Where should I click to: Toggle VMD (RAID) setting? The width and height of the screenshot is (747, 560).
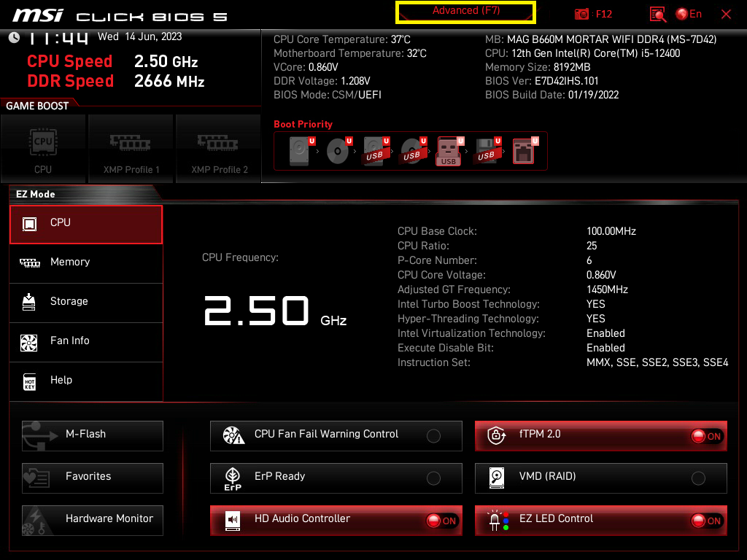click(x=601, y=478)
